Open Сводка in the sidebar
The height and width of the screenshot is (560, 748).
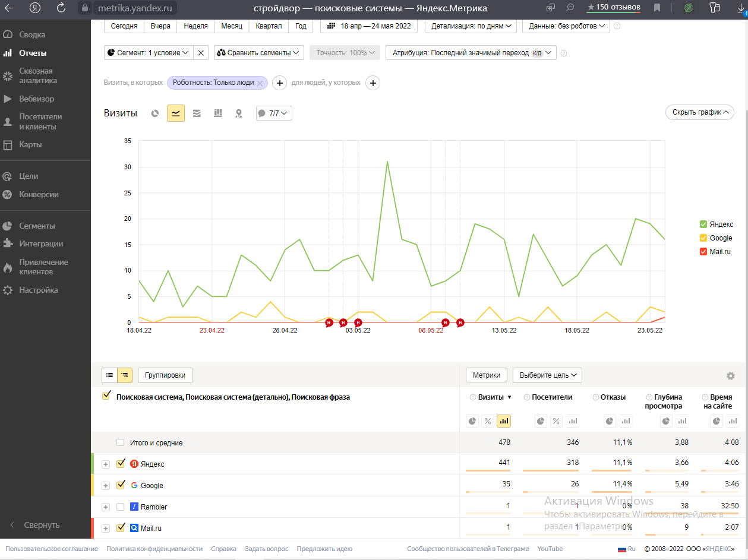32,34
